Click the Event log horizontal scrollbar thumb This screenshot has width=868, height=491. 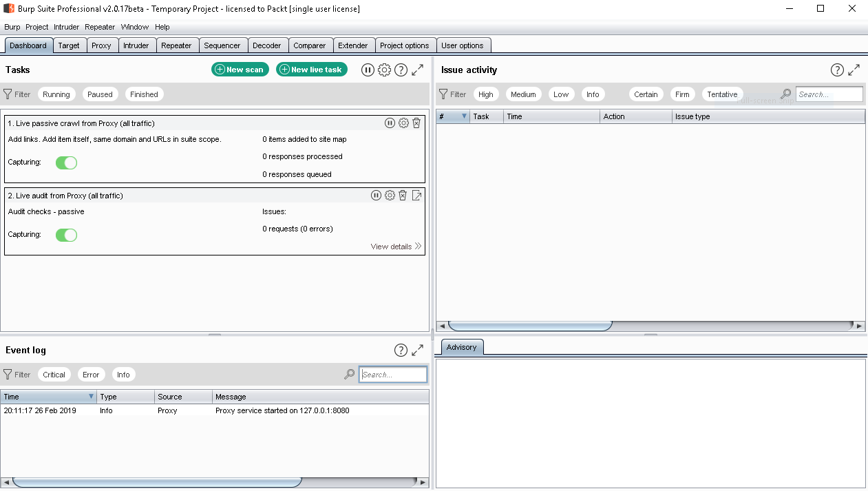tap(157, 482)
